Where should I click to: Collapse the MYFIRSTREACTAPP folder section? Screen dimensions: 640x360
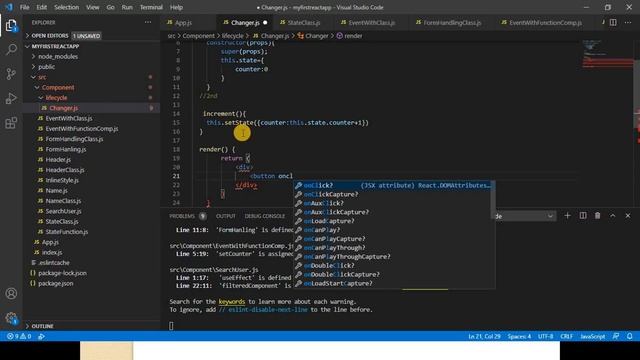pos(55,47)
